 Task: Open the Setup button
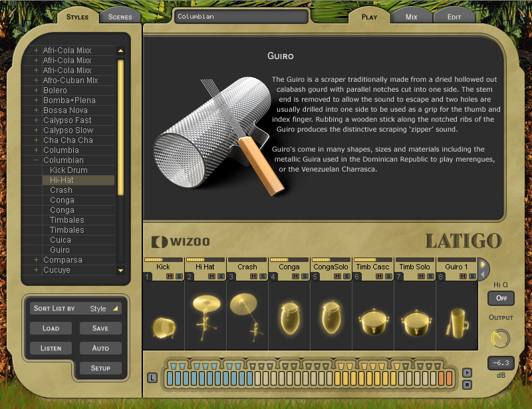(x=100, y=368)
